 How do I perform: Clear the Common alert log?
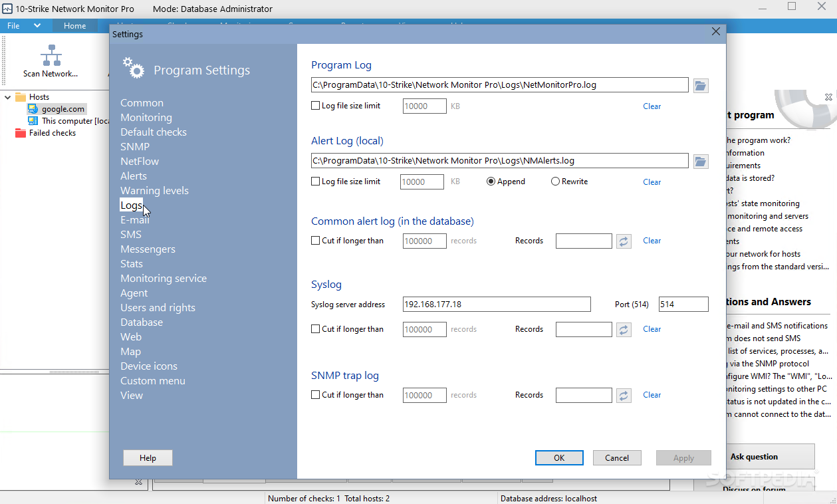652,241
